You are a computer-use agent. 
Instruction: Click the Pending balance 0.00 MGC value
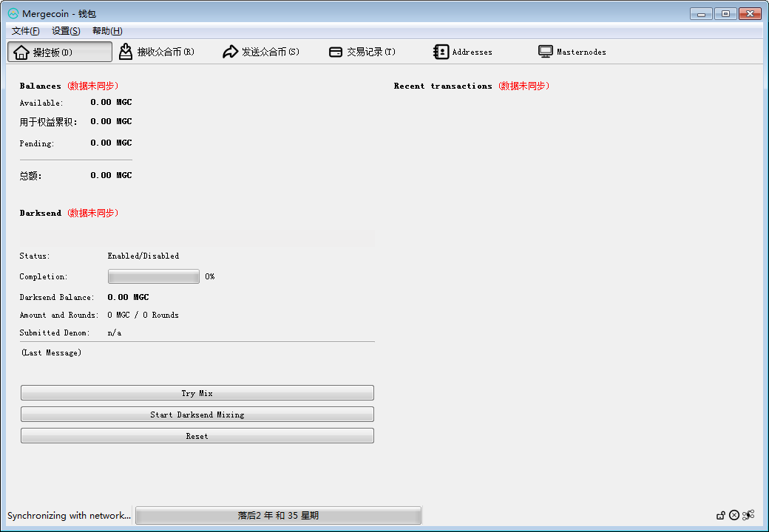click(x=112, y=143)
